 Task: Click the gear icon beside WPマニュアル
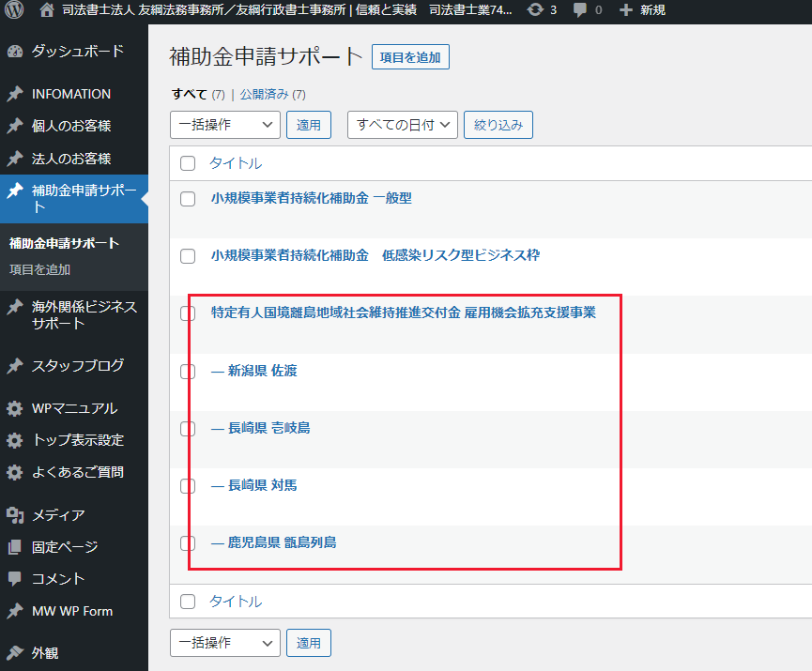click(x=15, y=408)
